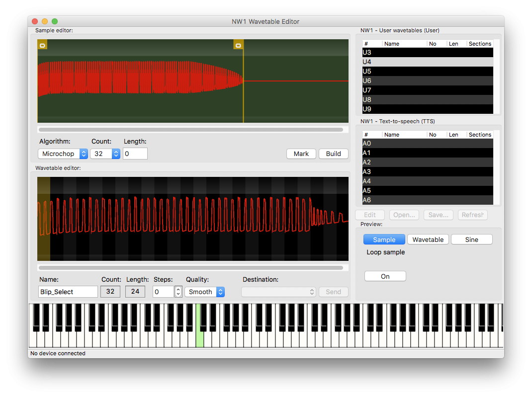The image size is (532, 398).
Task: Open the Algorithm dropdown showing Microchop
Action: click(x=63, y=154)
